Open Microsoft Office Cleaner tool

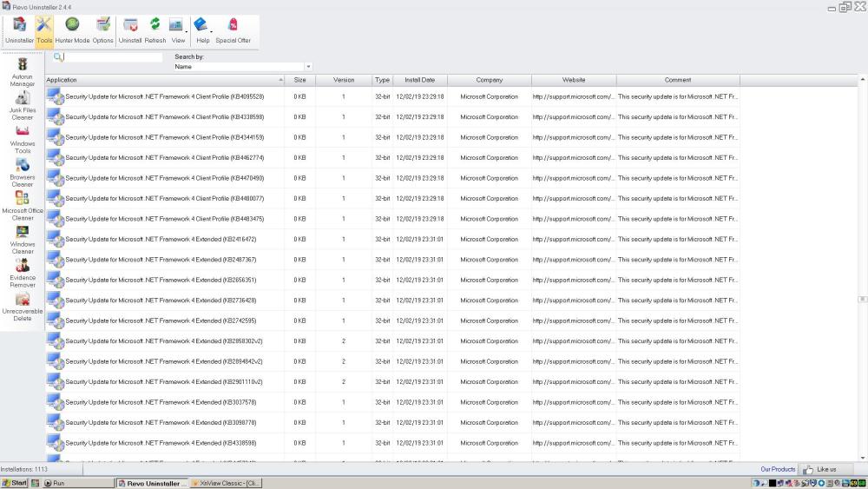(23, 206)
